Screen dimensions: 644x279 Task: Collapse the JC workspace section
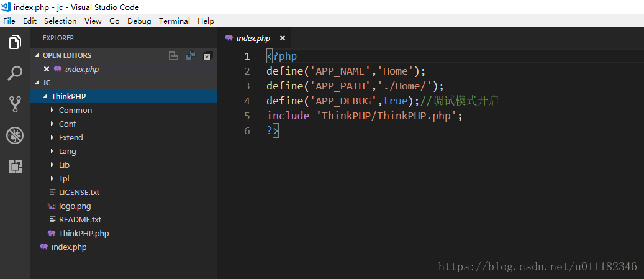(x=37, y=83)
